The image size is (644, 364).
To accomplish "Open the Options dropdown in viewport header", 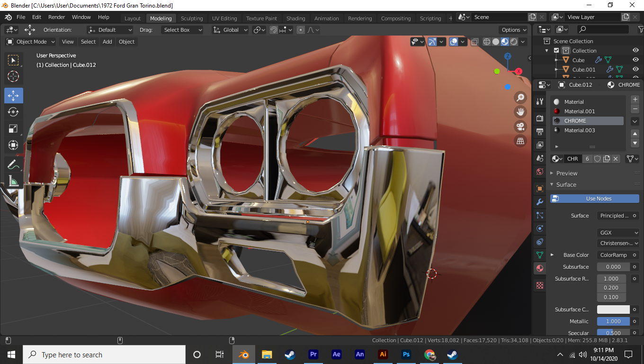I will tap(514, 30).
